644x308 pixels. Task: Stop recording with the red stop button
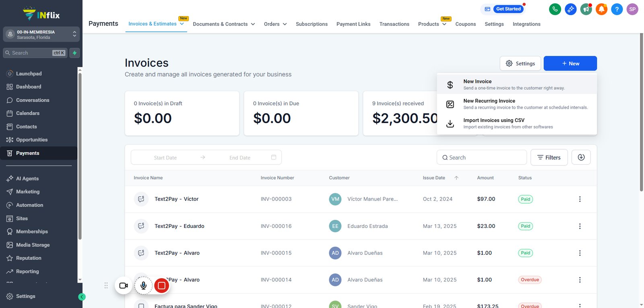[x=162, y=285]
